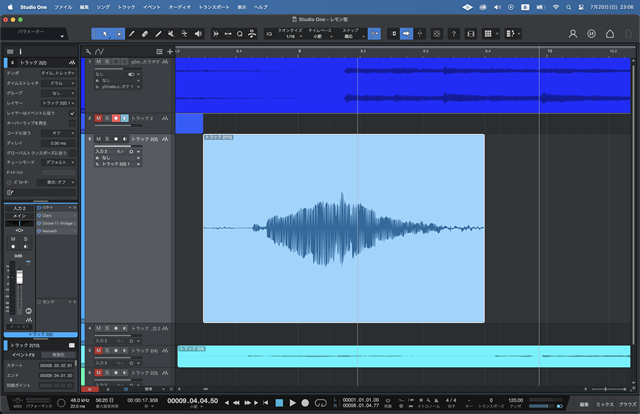Mute track 3 トラック 2(2)
Image resolution: width=640 pixels, height=414 pixels.
[98, 139]
